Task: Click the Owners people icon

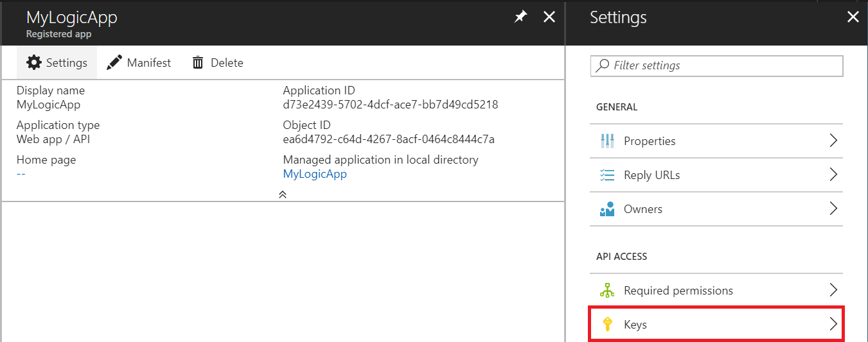Action: [607, 209]
